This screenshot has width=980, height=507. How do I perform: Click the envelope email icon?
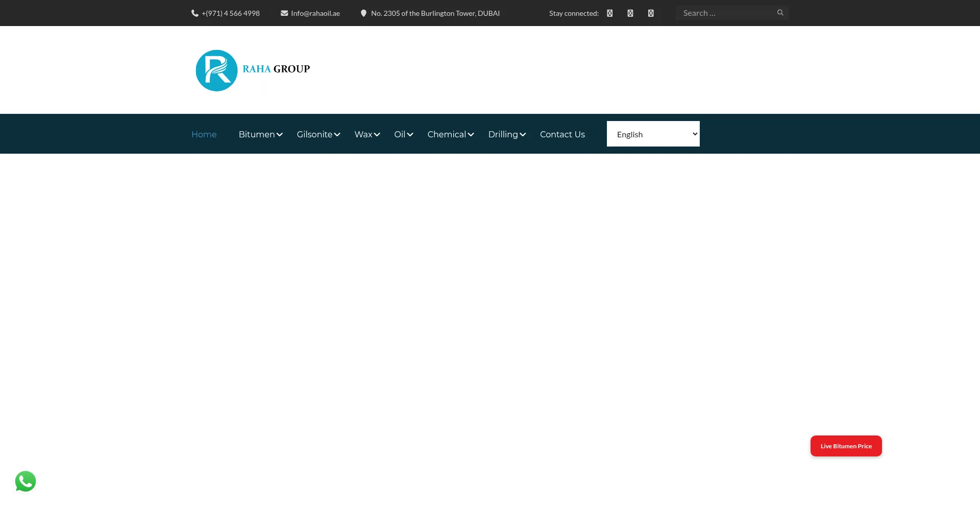coord(284,13)
